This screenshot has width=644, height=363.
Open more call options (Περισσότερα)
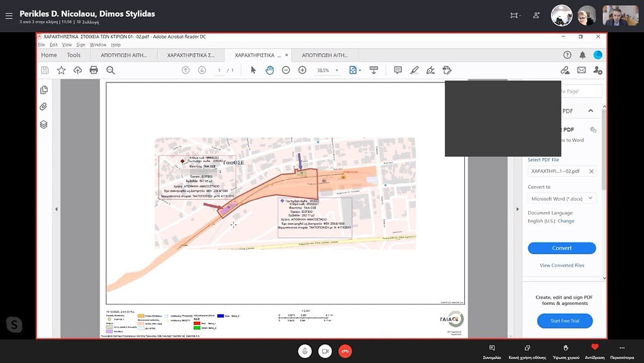point(622,352)
